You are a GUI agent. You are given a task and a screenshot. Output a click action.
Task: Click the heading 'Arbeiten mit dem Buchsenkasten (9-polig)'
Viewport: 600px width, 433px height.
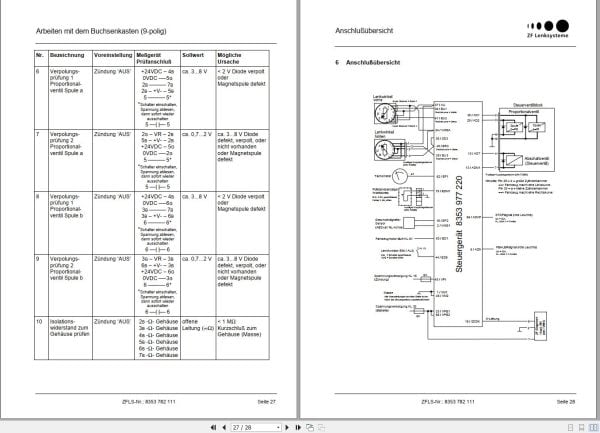(101, 31)
